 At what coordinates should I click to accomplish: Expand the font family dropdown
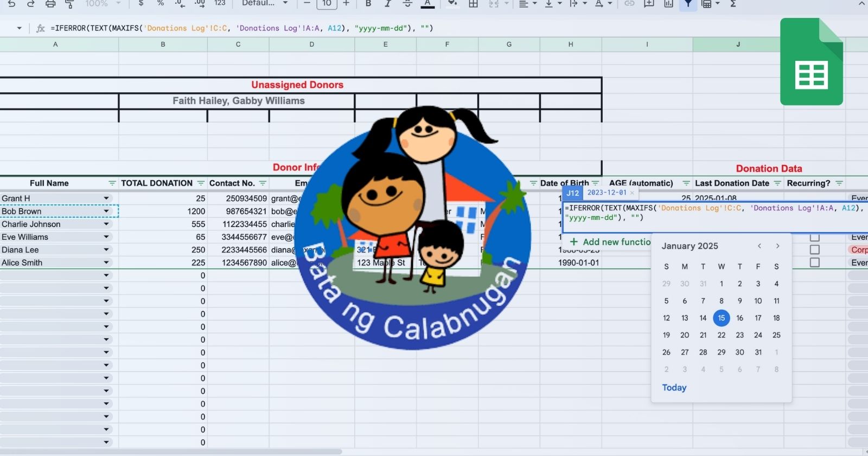285,3
